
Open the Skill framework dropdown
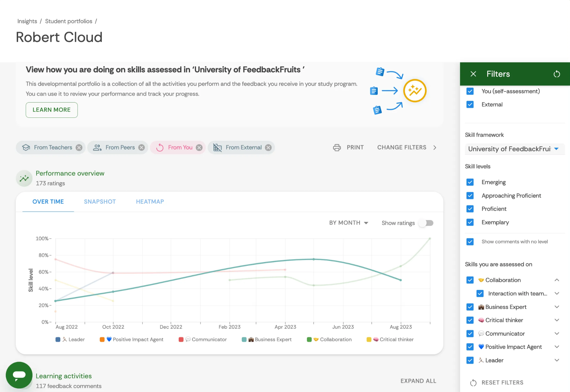[514, 149]
